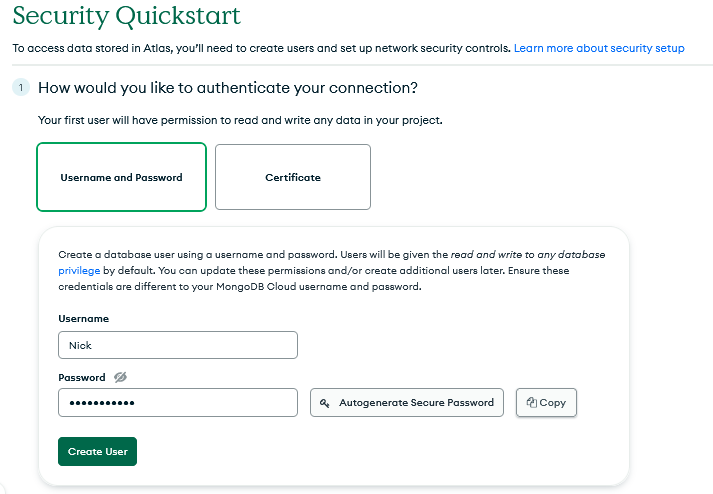Click the key icon on Autogenerate button

(x=325, y=403)
